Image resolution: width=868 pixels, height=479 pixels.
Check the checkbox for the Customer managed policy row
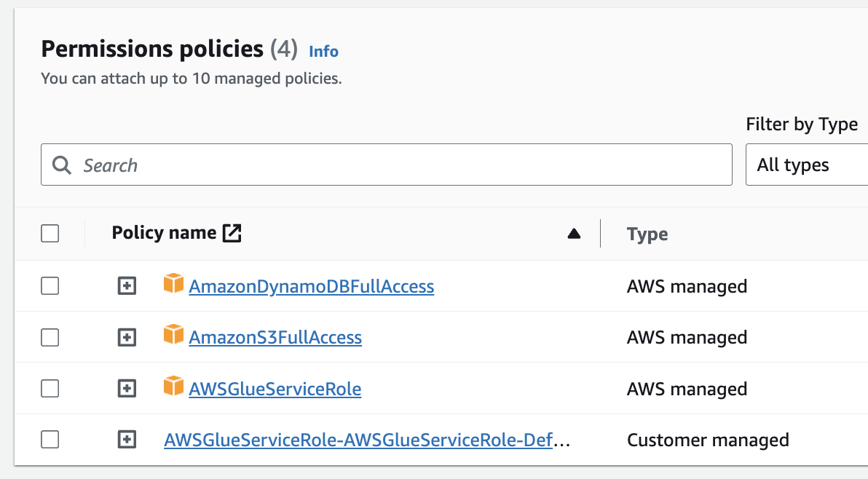coord(50,439)
